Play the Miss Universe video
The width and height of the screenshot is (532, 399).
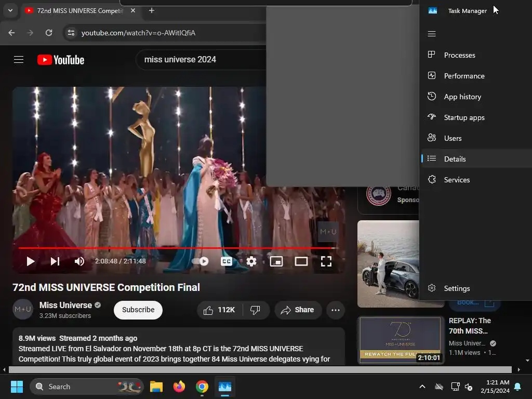(x=31, y=261)
